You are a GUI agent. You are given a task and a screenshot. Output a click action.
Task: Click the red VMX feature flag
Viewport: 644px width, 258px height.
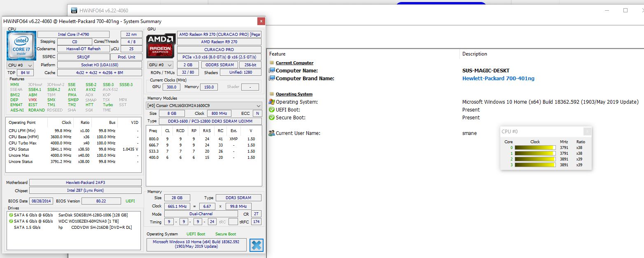coord(33,100)
